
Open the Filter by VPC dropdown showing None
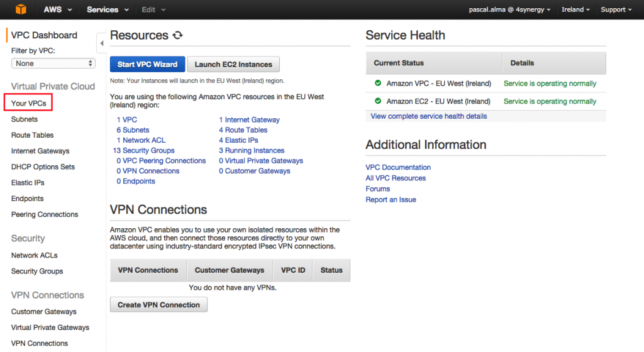click(53, 63)
